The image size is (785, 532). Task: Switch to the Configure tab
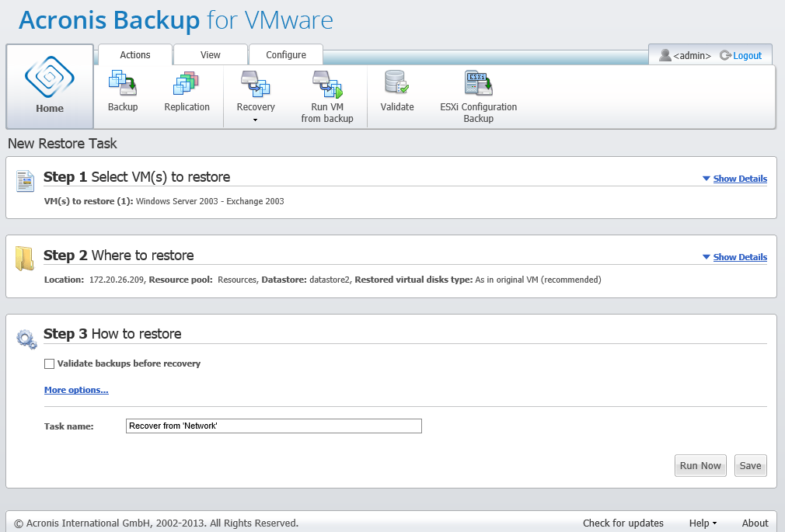point(286,54)
